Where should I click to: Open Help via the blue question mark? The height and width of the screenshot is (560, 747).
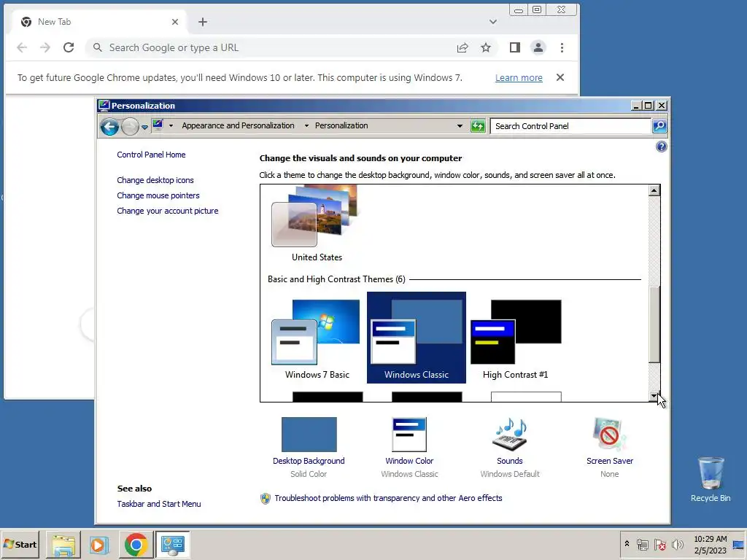click(x=661, y=147)
